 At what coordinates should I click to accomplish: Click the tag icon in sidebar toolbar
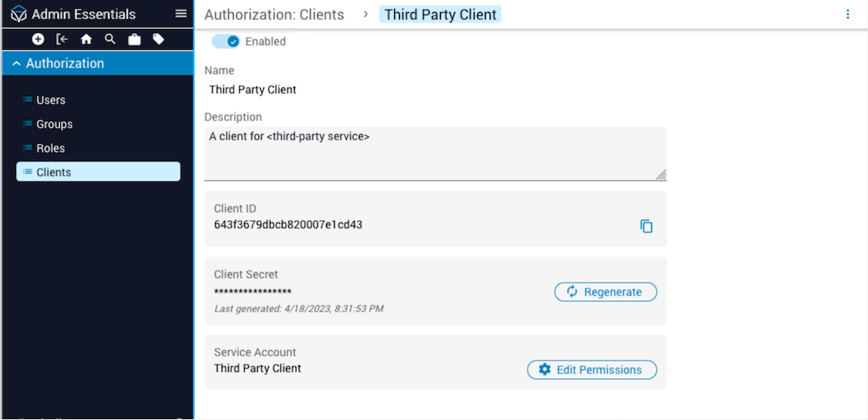click(x=158, y=39)
